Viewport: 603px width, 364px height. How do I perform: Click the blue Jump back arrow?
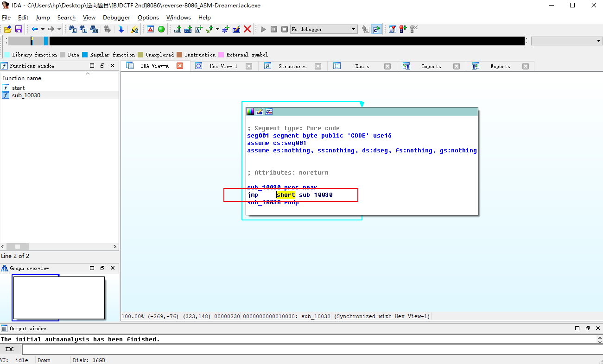[x=34, y=29]
